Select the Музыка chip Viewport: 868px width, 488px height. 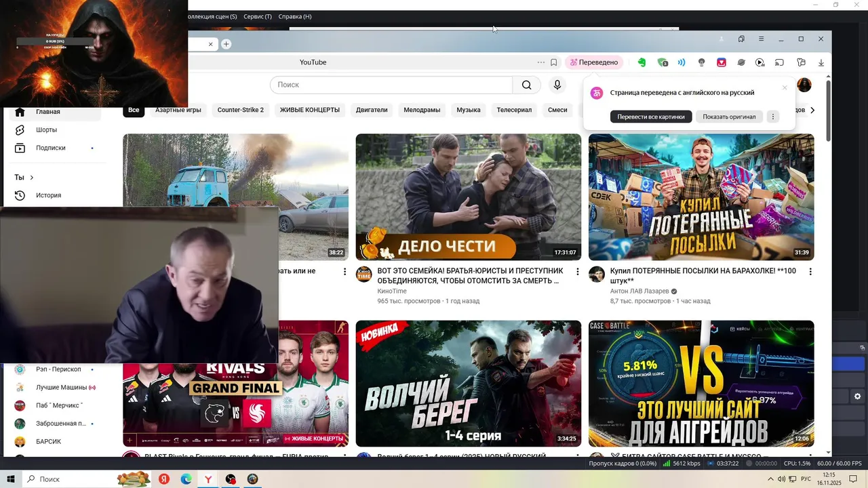point(469,110)
